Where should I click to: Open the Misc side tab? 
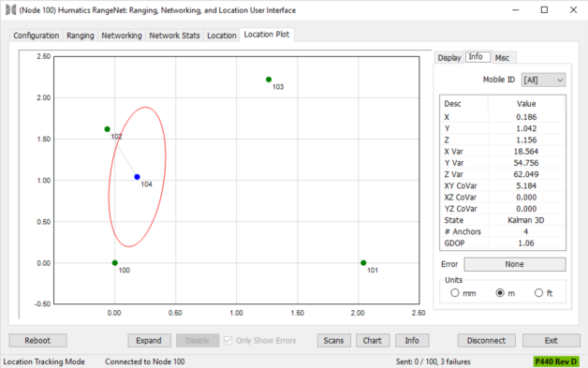pyautogui.click(x=502, y=58)
